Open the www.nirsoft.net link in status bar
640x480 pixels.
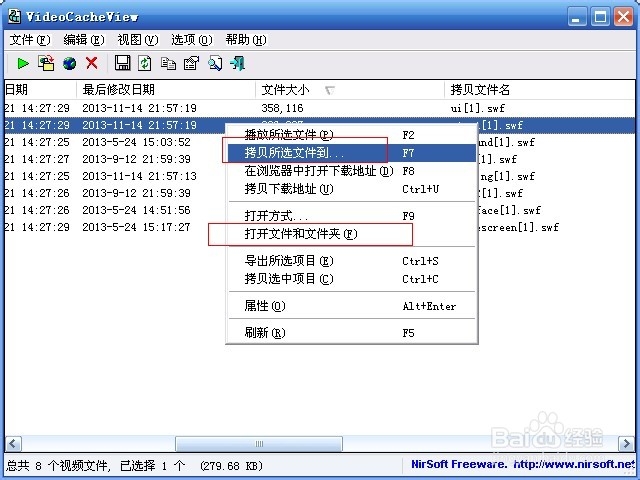tap(573, 464)
